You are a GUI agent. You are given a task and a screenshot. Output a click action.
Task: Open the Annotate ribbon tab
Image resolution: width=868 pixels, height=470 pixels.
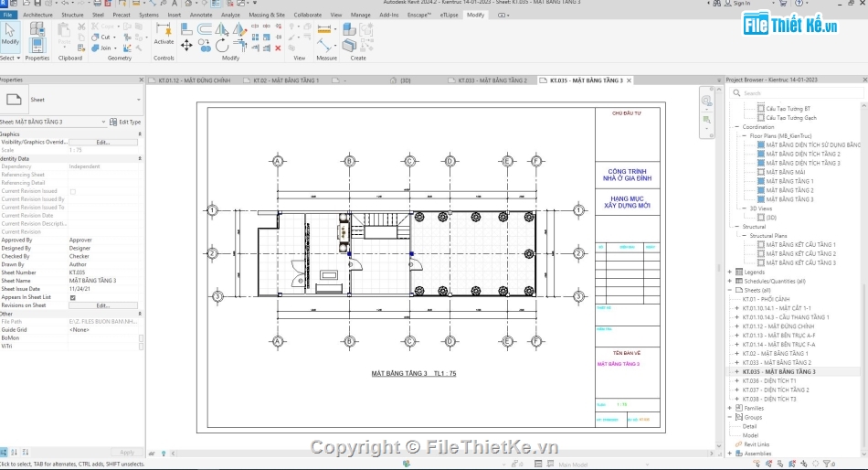(x=201, y=15)
